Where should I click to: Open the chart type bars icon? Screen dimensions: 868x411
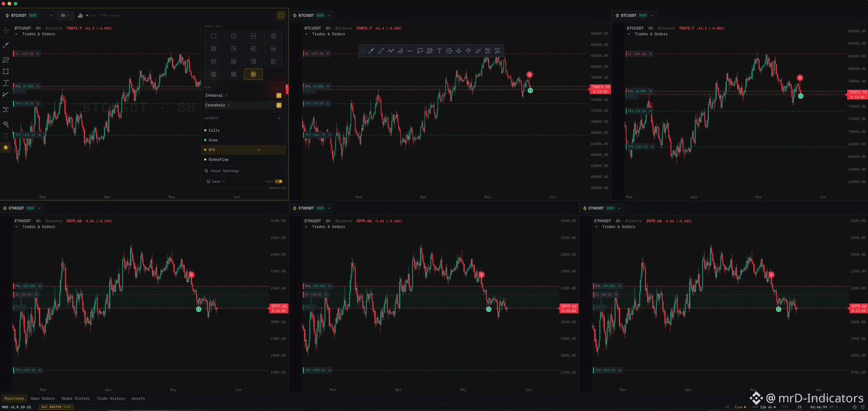coord(80,15)
